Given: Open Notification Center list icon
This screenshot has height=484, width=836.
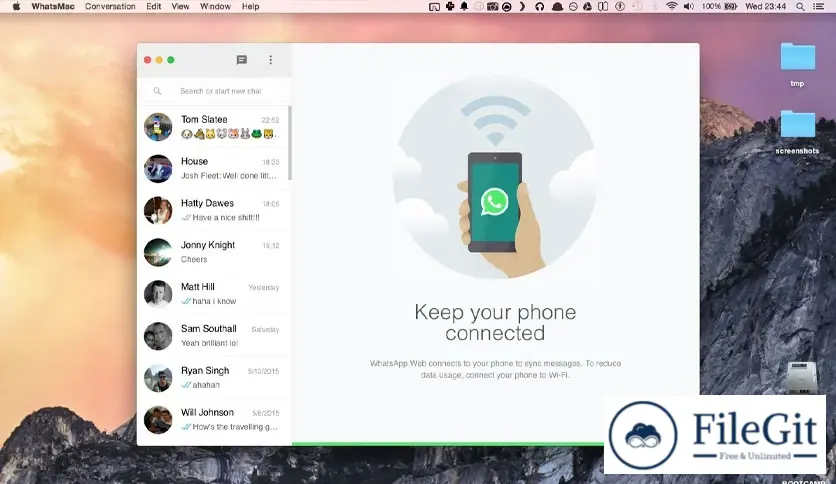Looking at the screenshot, I should (818, 6).
